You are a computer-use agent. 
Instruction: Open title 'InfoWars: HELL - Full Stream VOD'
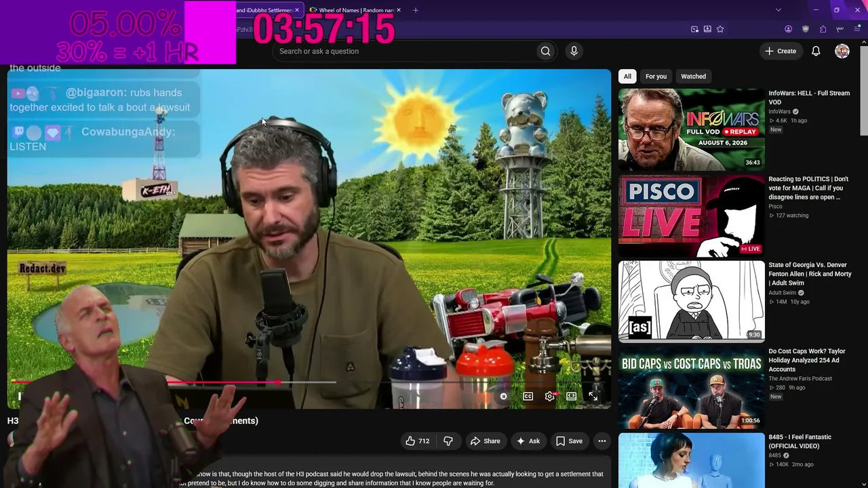pyautogui.click(x=809, y=98)
